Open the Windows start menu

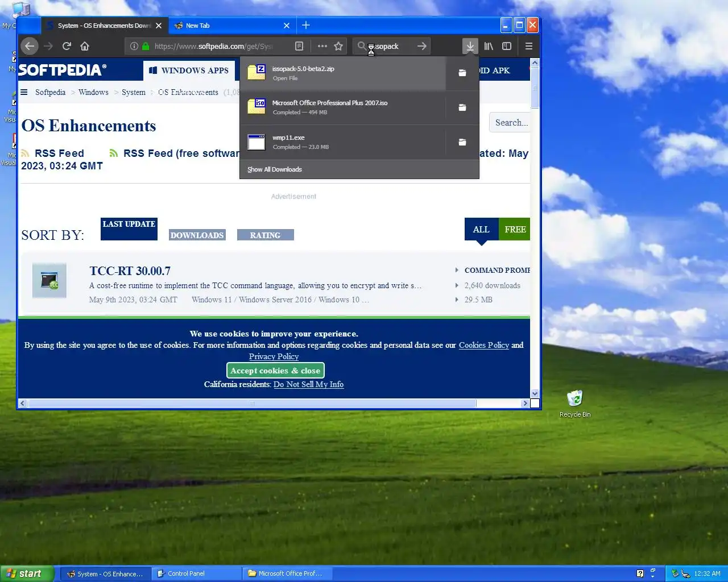click(x=27, y=573)
